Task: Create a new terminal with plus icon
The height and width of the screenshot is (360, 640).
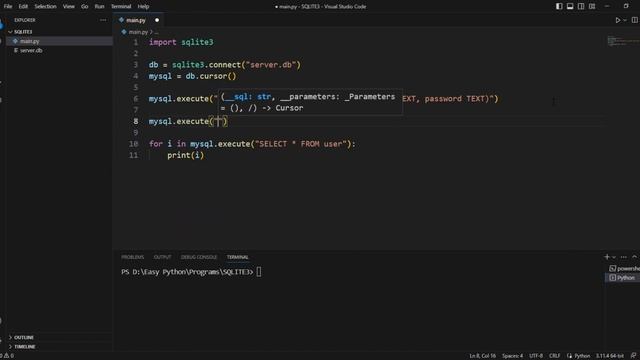Action: 607,257
